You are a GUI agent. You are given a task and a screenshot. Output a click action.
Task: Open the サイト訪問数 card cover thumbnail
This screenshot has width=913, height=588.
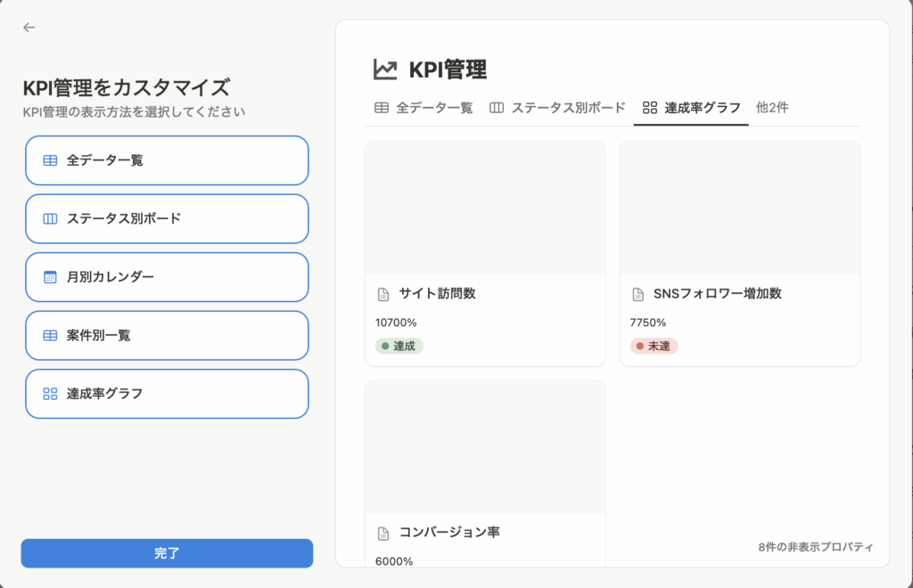[x=485, y=208]
